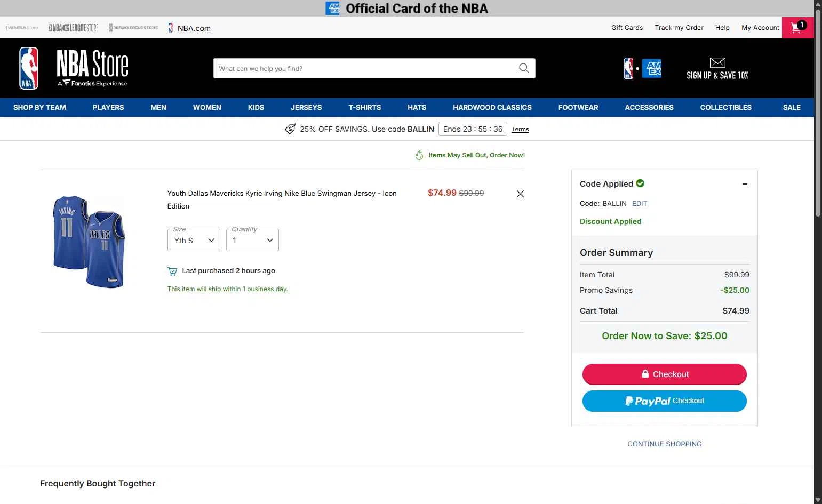Click the red Checkout button

tap(665, 374)
